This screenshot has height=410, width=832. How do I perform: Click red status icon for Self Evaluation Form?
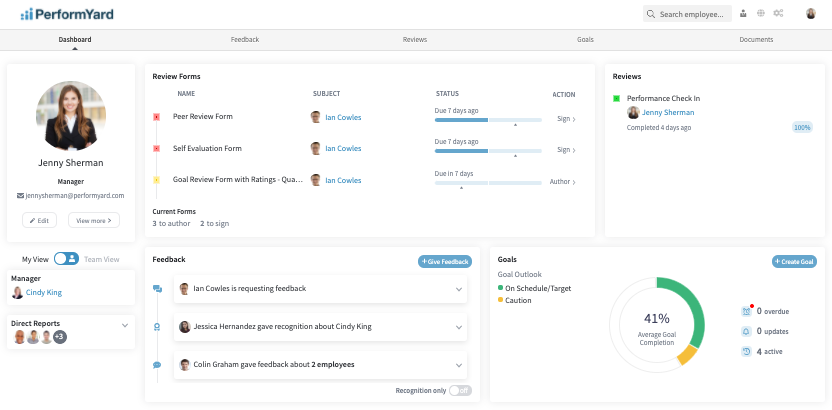157,149
